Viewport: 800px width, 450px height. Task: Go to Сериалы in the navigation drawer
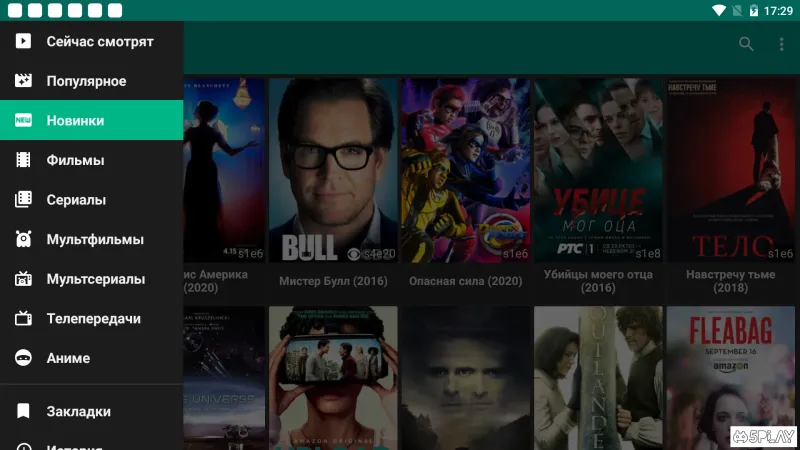point(76,199)
